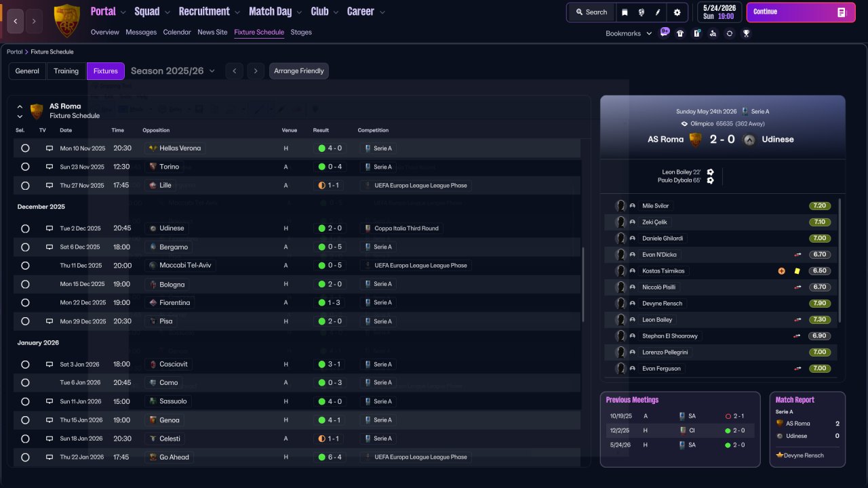Open the Search button
The width and height of the screenshot is (868, 488).
(591, 12)
